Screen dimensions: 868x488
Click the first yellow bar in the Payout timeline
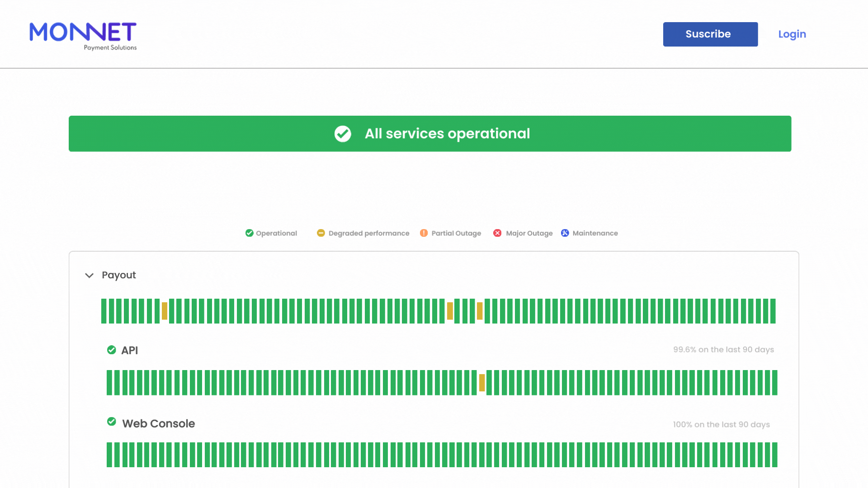[165, 311]
